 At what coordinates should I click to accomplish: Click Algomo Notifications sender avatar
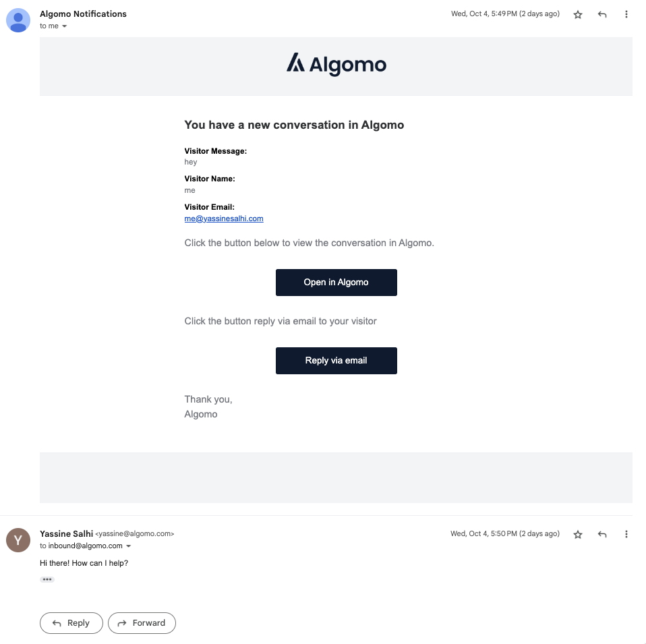pyautogui.click(x=18, y=20)
